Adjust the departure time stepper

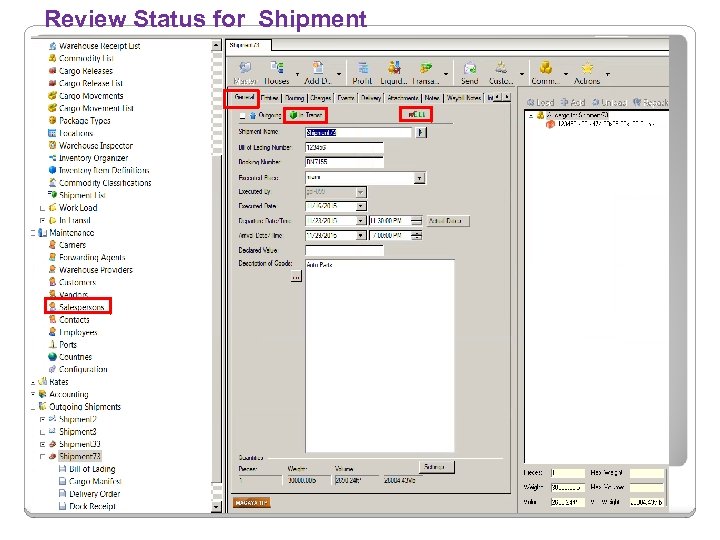coord(416,221)
